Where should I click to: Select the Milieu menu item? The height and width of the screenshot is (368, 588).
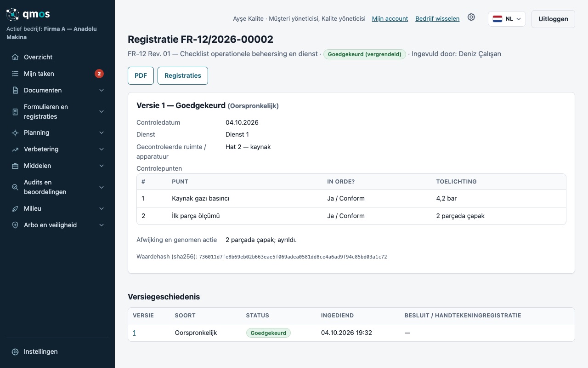pos(57,208)
